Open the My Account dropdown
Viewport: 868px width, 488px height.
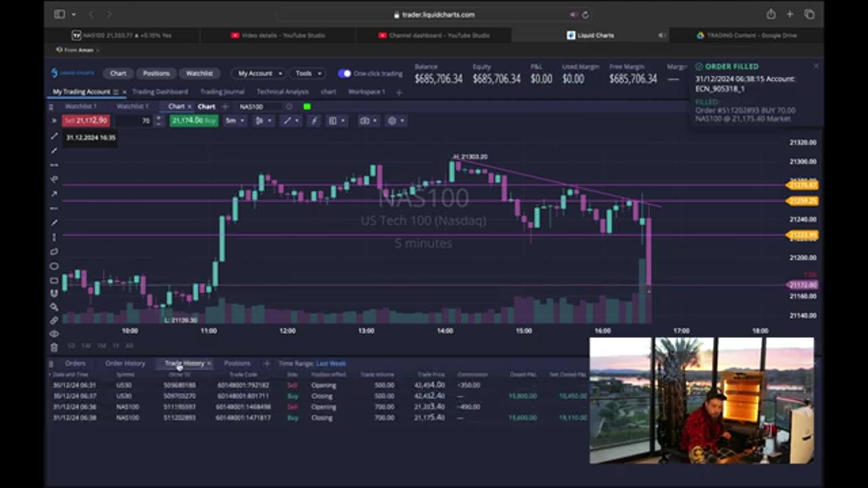[259, 73]
